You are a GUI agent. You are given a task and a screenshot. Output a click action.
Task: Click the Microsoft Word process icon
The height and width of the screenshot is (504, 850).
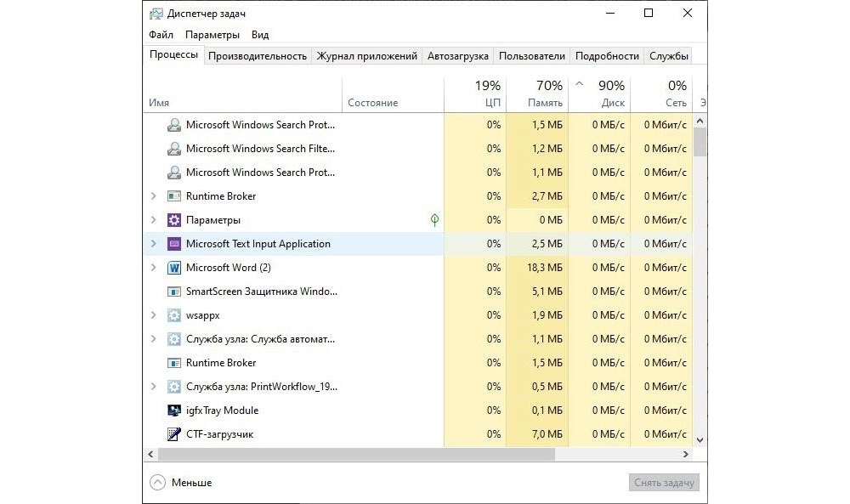pyautogui.click(x=174, y=268)
